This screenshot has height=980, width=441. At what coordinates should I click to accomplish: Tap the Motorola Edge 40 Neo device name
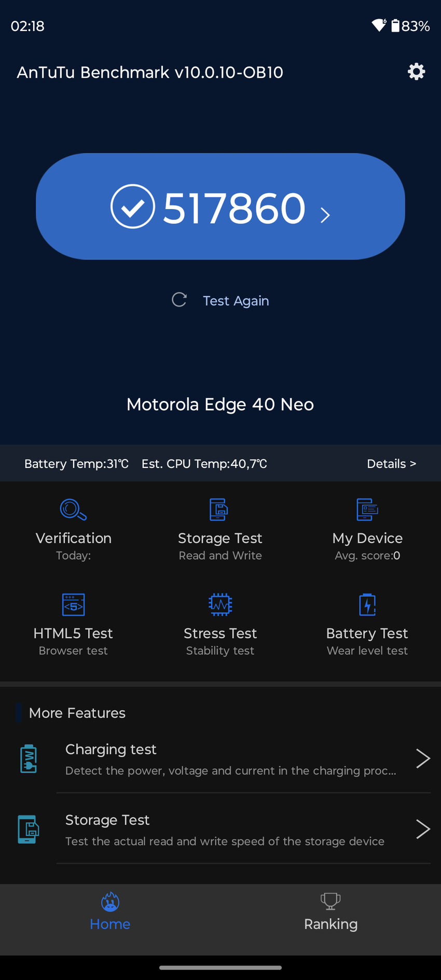tap(220, 405)
